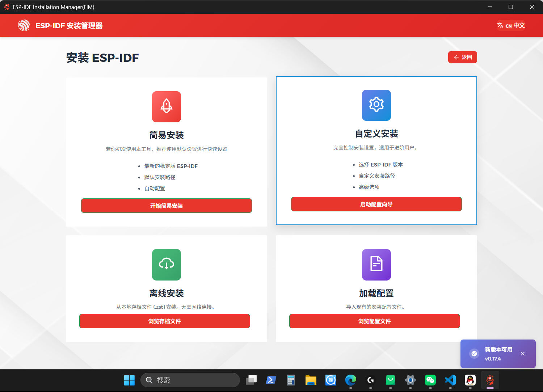Open File Explorer from the taskbar

pos(311,380)
